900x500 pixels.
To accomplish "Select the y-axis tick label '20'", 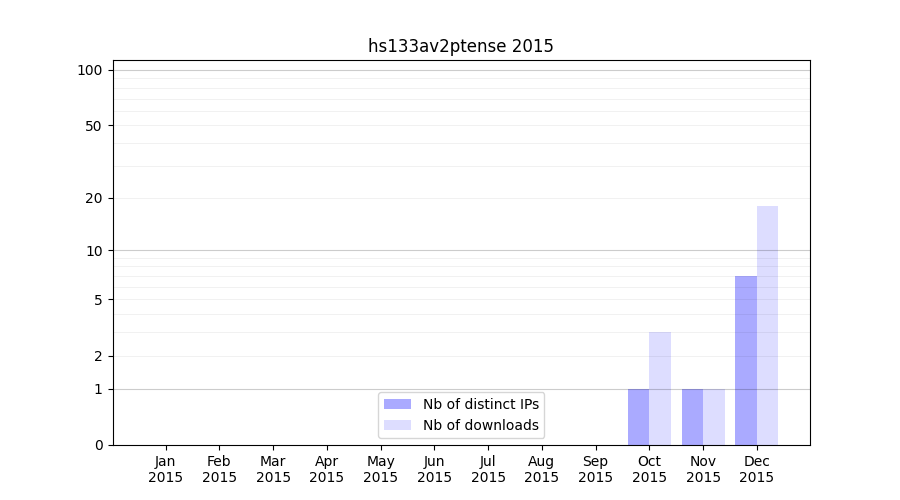I will pos(94,198).
